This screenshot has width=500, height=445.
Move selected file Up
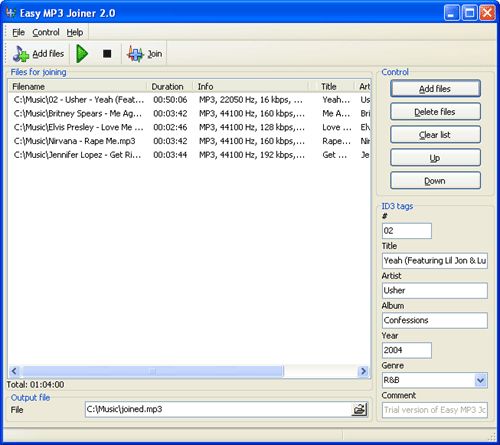435,158
